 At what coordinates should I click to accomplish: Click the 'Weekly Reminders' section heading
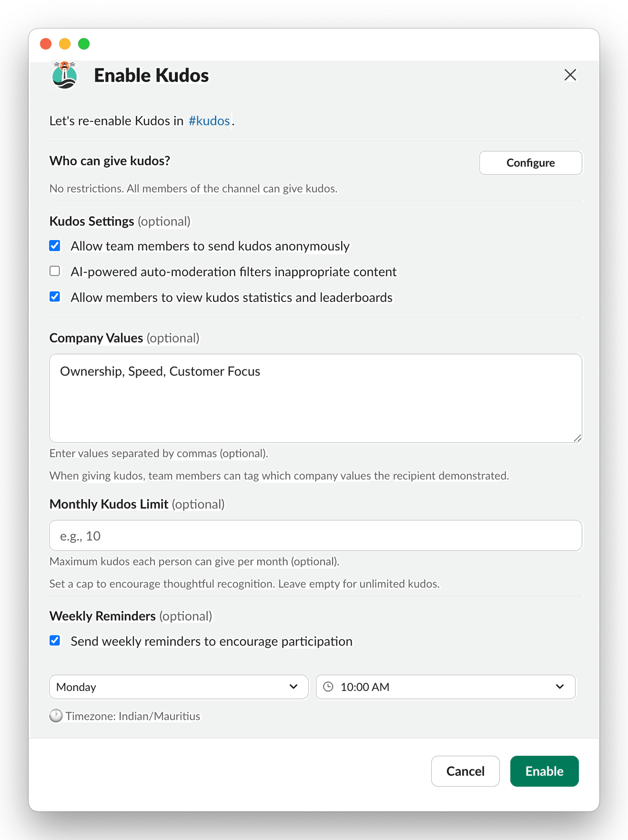tap(103, 616)
